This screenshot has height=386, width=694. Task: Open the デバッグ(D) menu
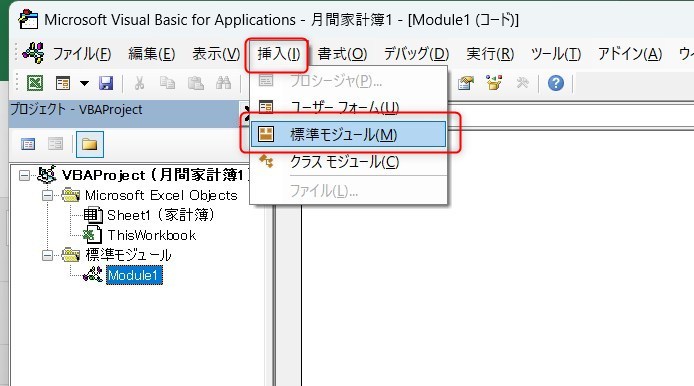point(416,54)
